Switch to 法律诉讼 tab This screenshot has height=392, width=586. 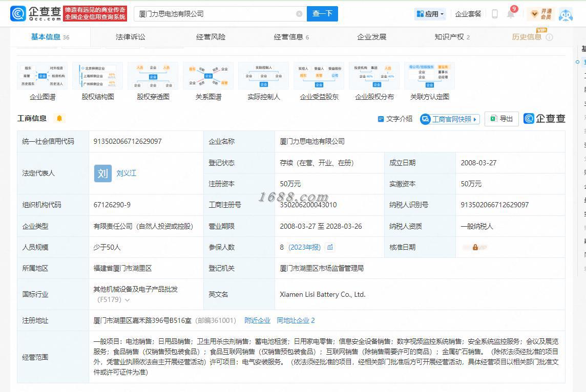(131, 37)
